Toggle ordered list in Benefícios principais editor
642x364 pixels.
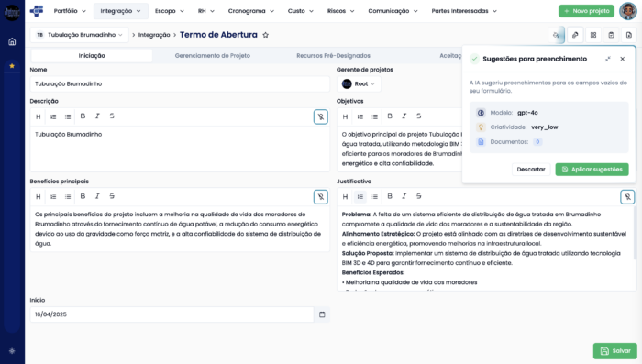[53, 196]
